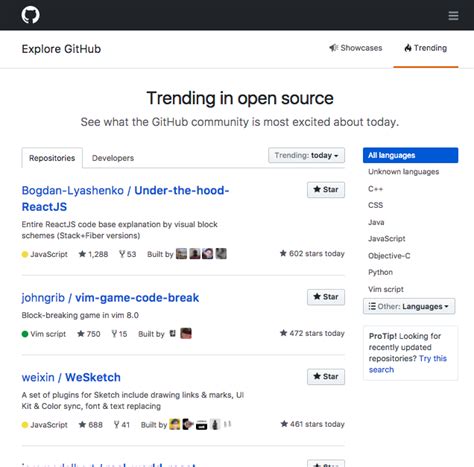Star the weixin WeSketch repository
474x467 pixels.
click(326, 377)
